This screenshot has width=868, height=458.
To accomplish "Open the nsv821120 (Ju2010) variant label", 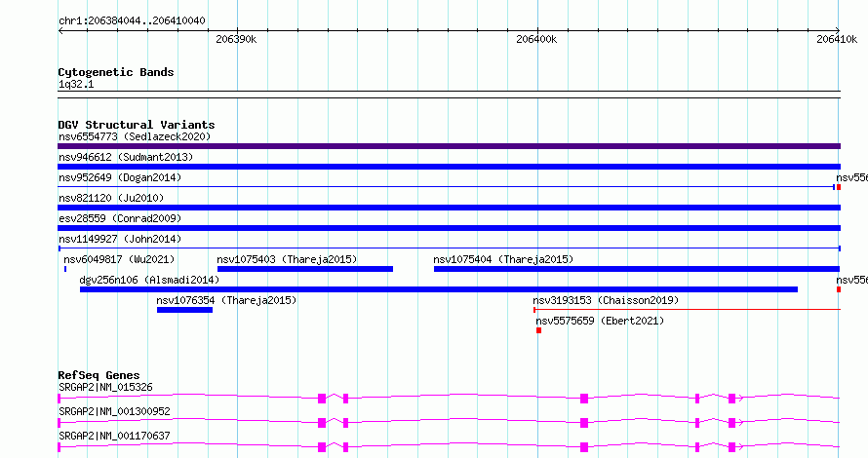I will click(111, 198).
